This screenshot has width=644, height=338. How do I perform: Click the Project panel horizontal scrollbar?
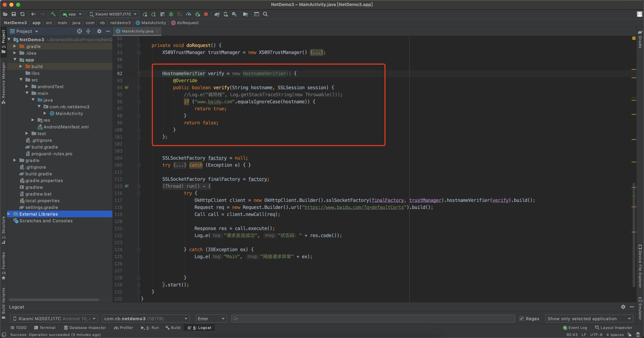pos(54,299)
